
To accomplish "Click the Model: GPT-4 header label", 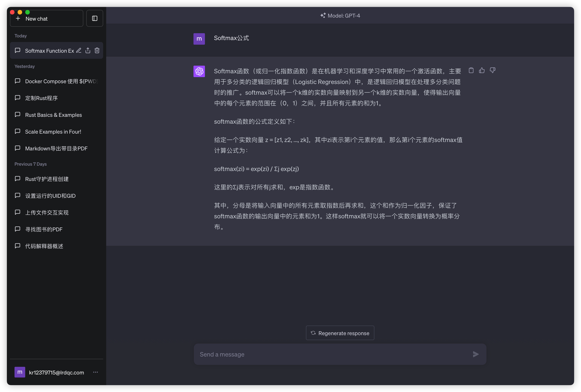I will pos(340,15).
